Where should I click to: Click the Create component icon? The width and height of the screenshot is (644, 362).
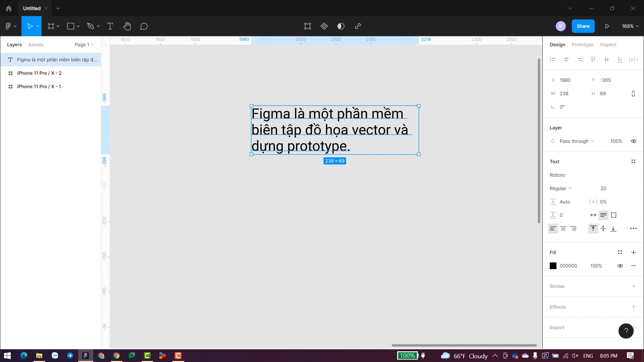tap(324, 26)
